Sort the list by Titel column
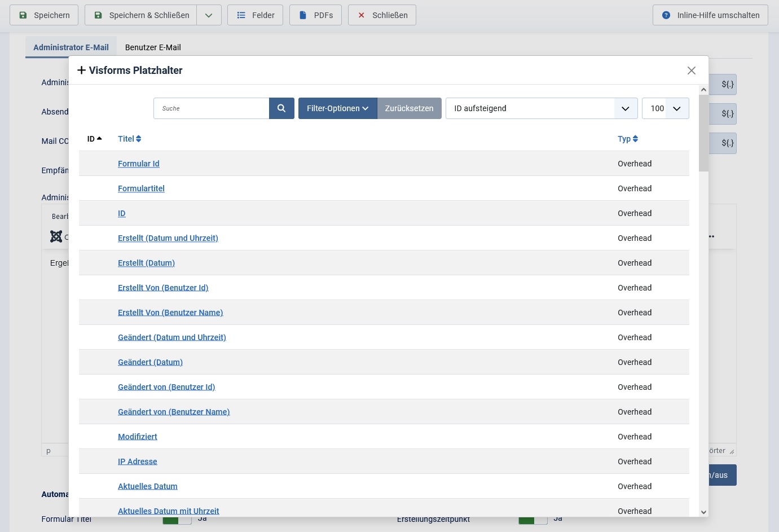779x532 pixels. pos(129,139)
